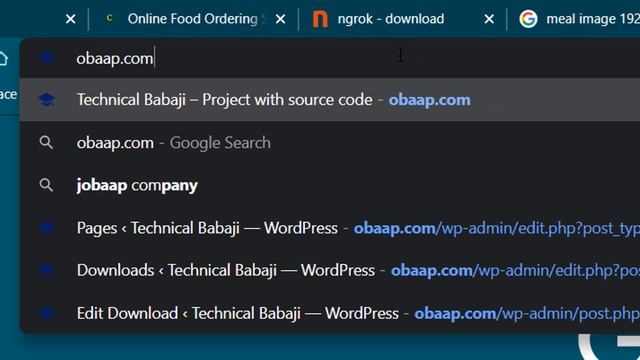Click the Home button icon
The image size is (640, 360).
[x=3, y=59]
